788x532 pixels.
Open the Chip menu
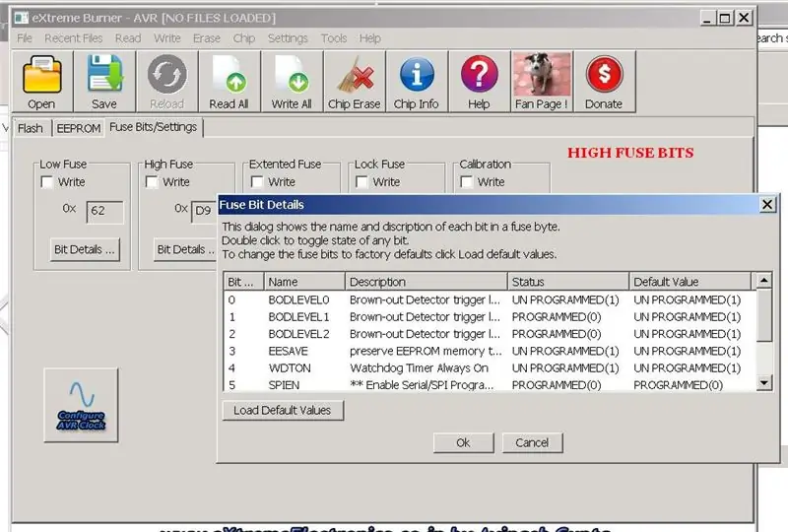pyautogui.click(x=243, y=38)
